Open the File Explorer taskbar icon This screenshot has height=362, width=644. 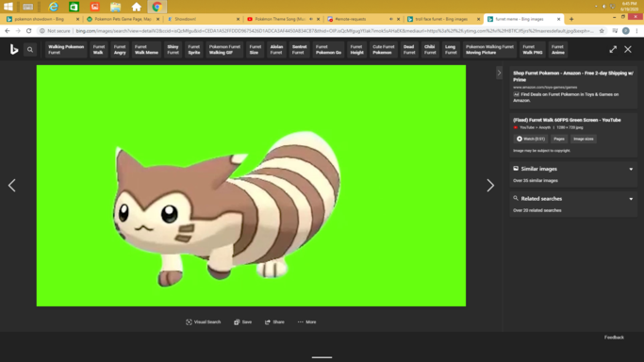[115, 7]
